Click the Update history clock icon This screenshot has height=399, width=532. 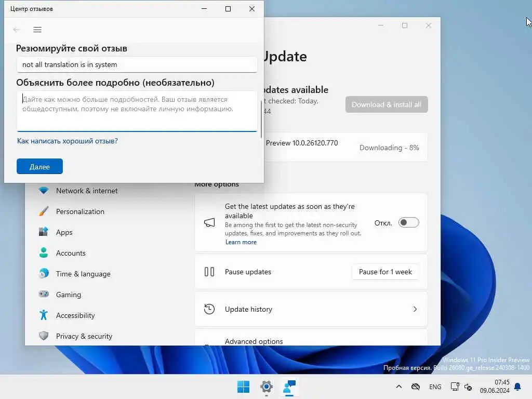click(x=209, y=309)
